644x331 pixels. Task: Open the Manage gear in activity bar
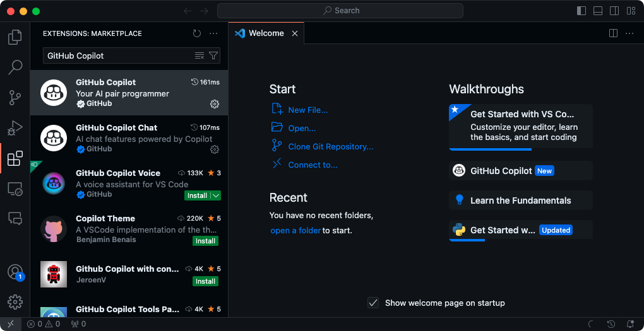(x=15, y=302)
